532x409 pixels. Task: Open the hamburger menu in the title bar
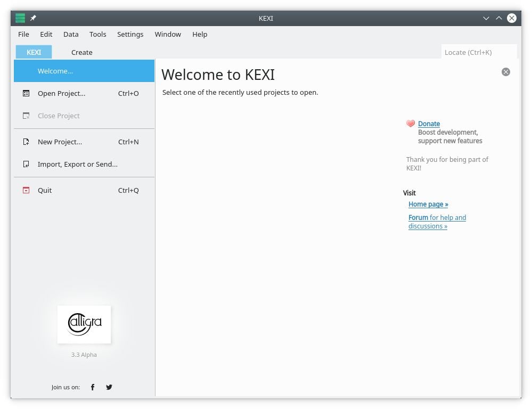tap(20, 18)
